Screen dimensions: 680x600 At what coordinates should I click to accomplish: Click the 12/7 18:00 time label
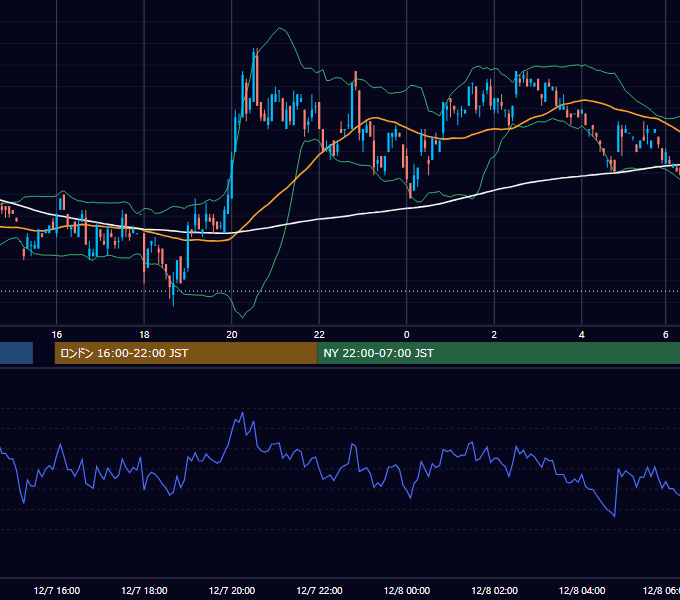point(144,590)
